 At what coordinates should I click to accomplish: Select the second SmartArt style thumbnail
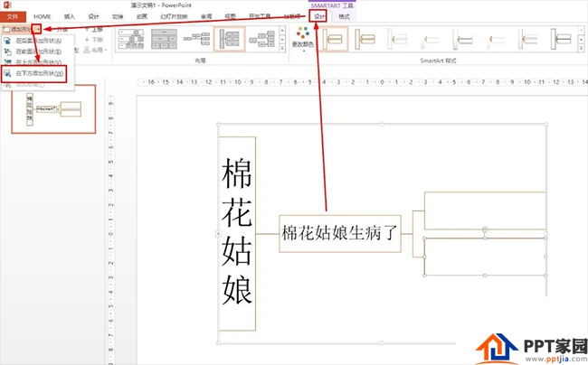pyautogui.click(x=365, y=39)
